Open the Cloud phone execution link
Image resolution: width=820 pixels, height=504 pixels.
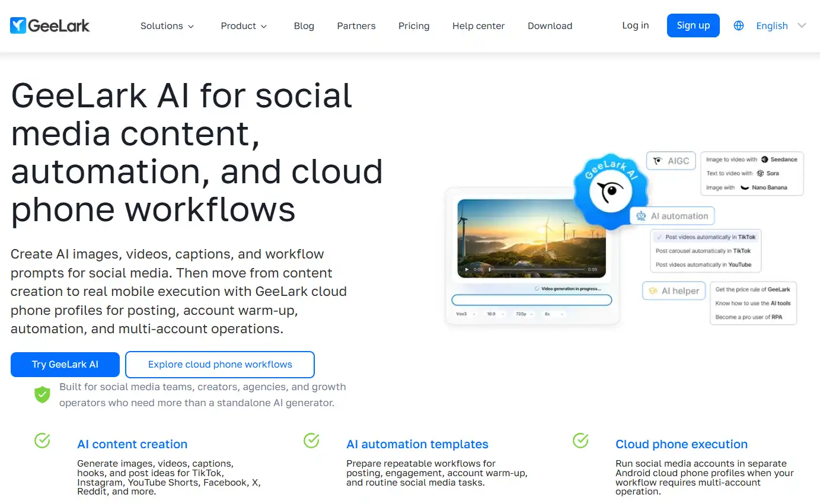[681, 444]
